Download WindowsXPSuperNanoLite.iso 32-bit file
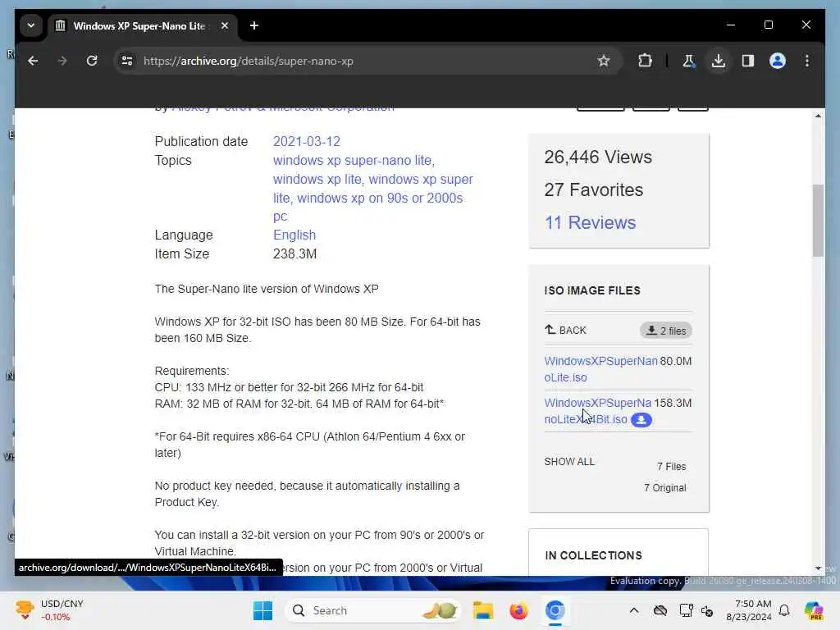The width and height of the screenshot is (840, 630). click(x=600, y=369)
